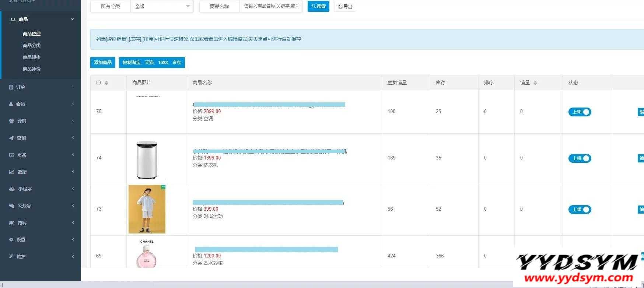The image size is (644, 288).
Task: Toggle 上架 switch for product ID 73
Action: [x=580, y=210]
